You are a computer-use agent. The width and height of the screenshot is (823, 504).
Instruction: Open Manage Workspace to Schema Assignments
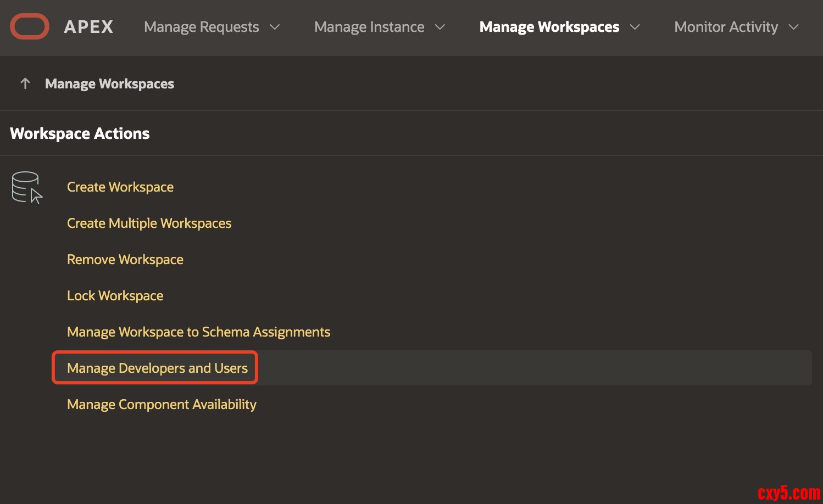coord(198,332)
